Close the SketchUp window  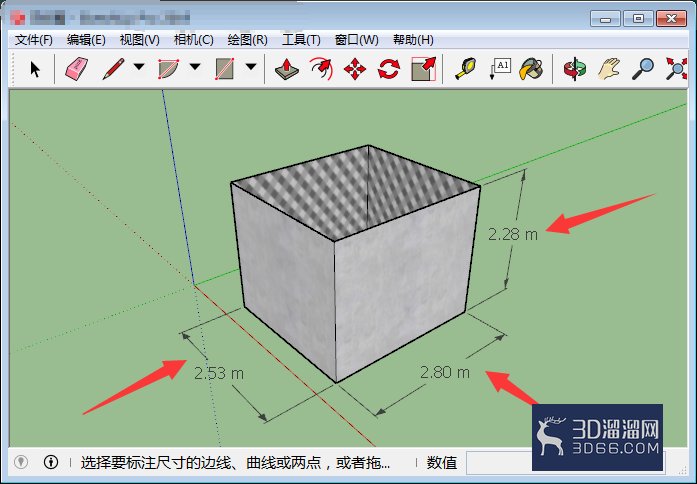point(671,19)
